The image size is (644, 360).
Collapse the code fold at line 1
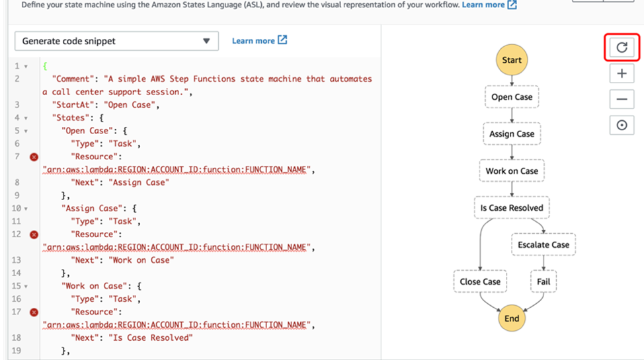tap(26, 67)
